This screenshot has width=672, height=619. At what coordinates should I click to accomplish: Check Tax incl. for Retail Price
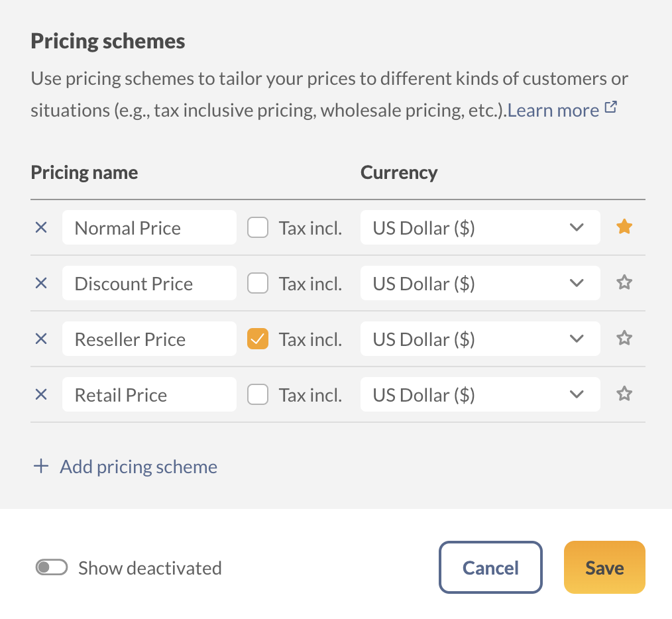click(x=258, y=395)
